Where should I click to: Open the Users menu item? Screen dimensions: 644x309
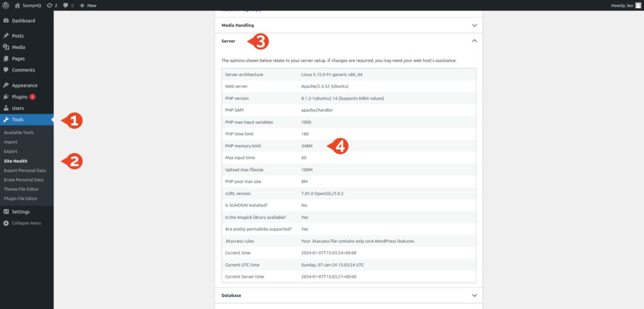18,108
